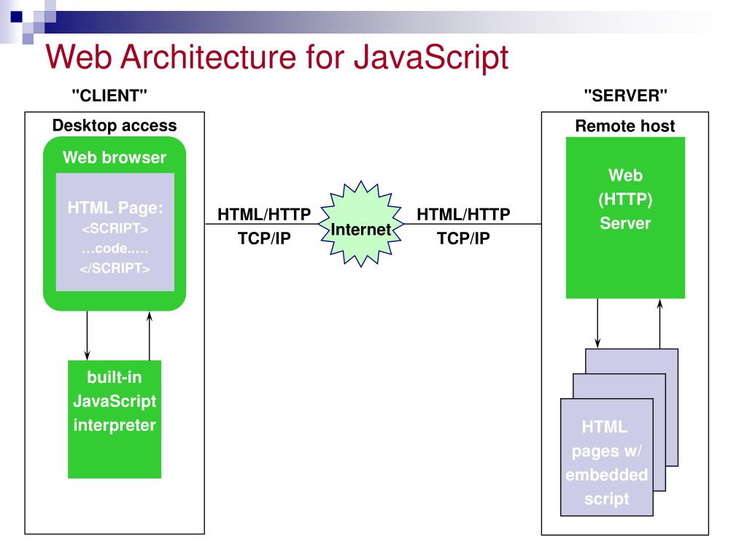Click TCP/IP label left of Internet

tap(264, 238)
